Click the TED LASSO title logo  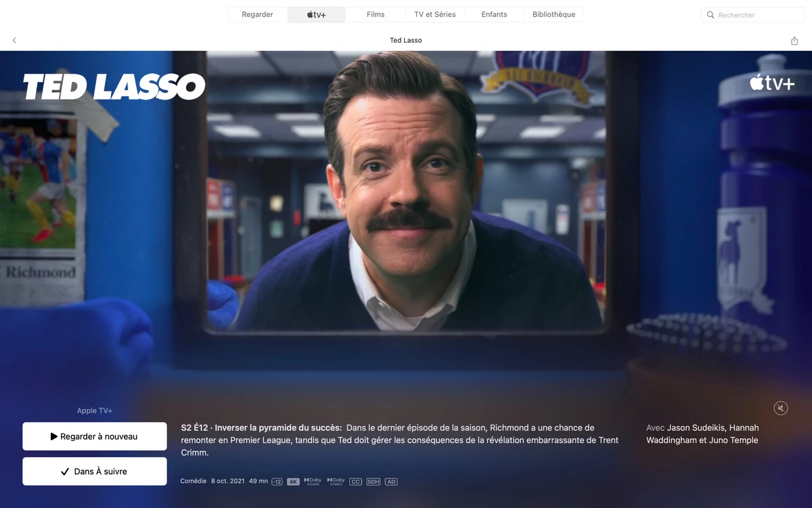coord(114,87)
